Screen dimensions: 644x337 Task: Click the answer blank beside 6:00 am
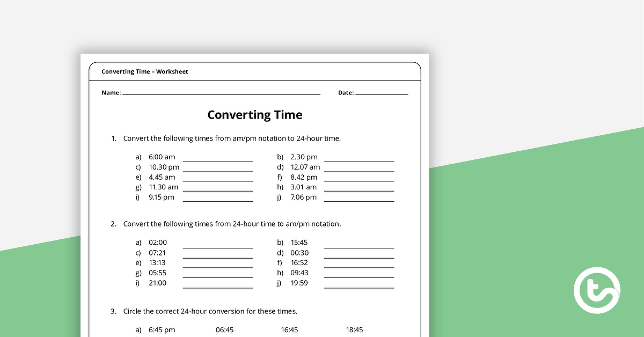pyautogui.click(x=218, y=159)
